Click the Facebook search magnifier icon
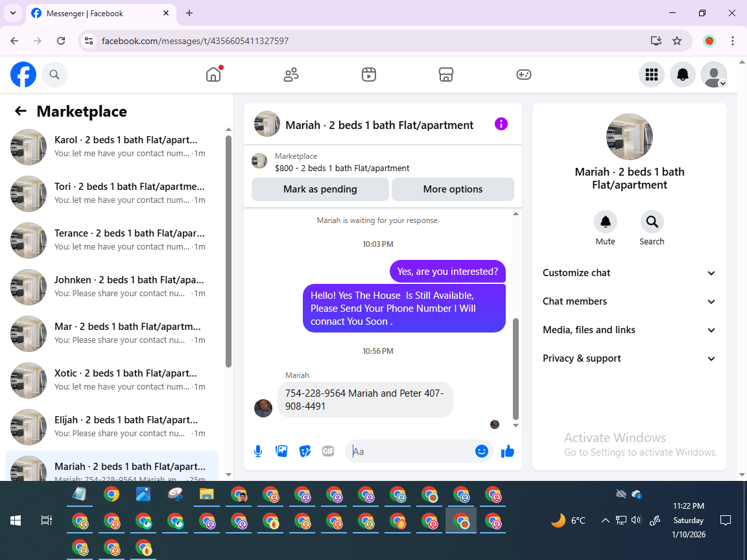The height and width of the screenshot is (560, 747). (x=54, y=75)
